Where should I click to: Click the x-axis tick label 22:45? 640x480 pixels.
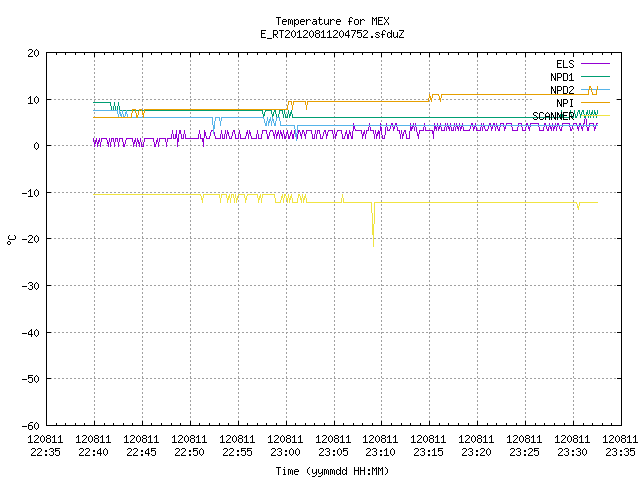pos(141,452)
